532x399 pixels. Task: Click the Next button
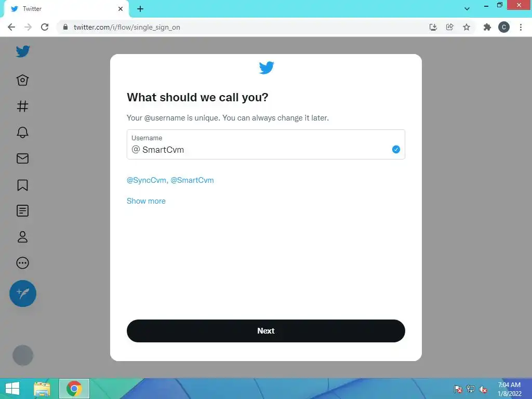click(265, 331)
